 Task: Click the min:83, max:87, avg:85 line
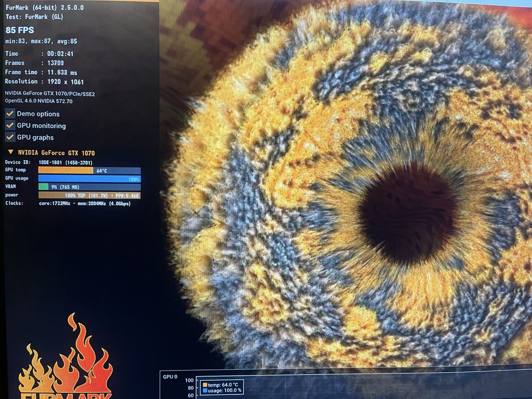point(41,42)
